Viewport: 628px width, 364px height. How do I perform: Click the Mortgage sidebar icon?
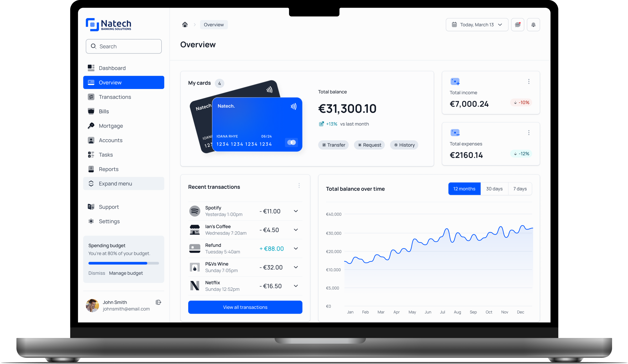tap(91, 126)
